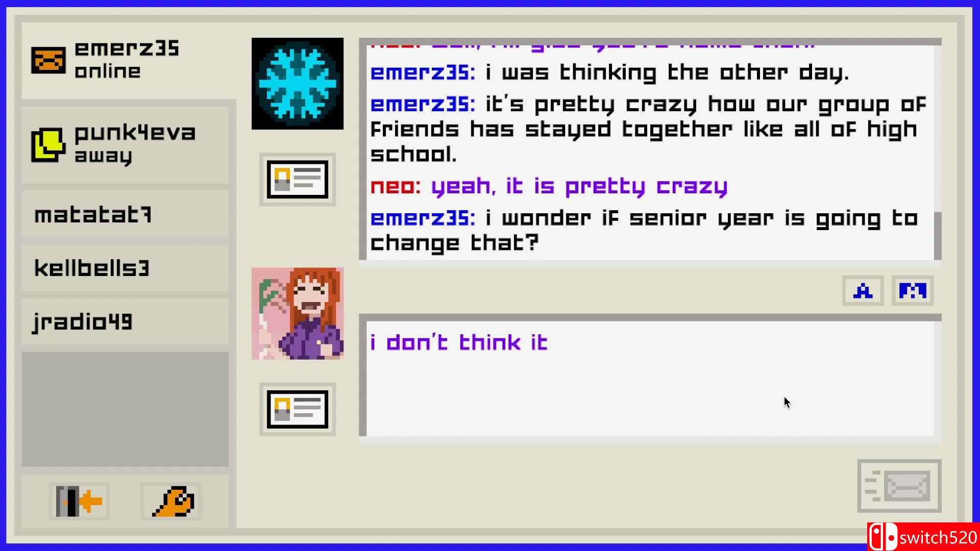Screen dimensions: 980x551
Task: Click the snowflake avatar of emerz35
Action: [297, 84]
